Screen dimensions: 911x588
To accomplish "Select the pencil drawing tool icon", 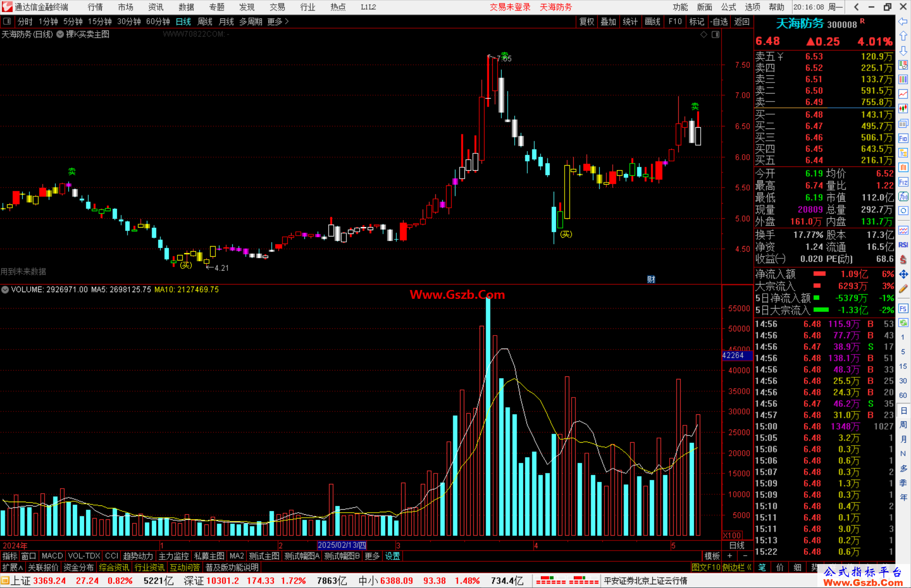I will (x=903, y=289).
